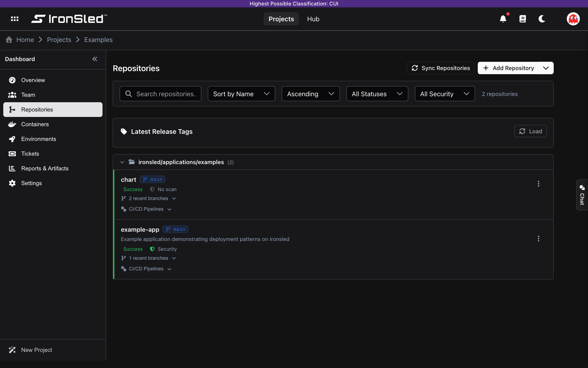Collapse ironsled/applications/examples group

[122, 162]
